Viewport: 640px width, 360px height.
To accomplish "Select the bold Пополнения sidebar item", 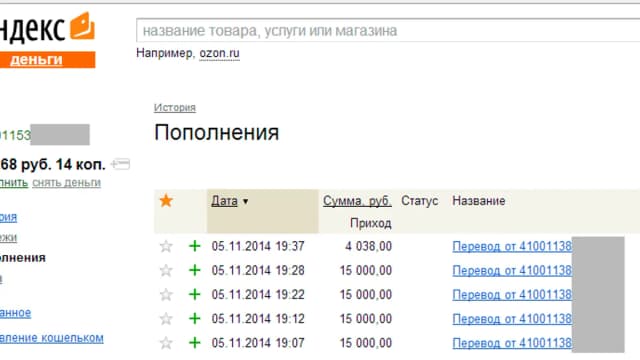I will 23,258.
